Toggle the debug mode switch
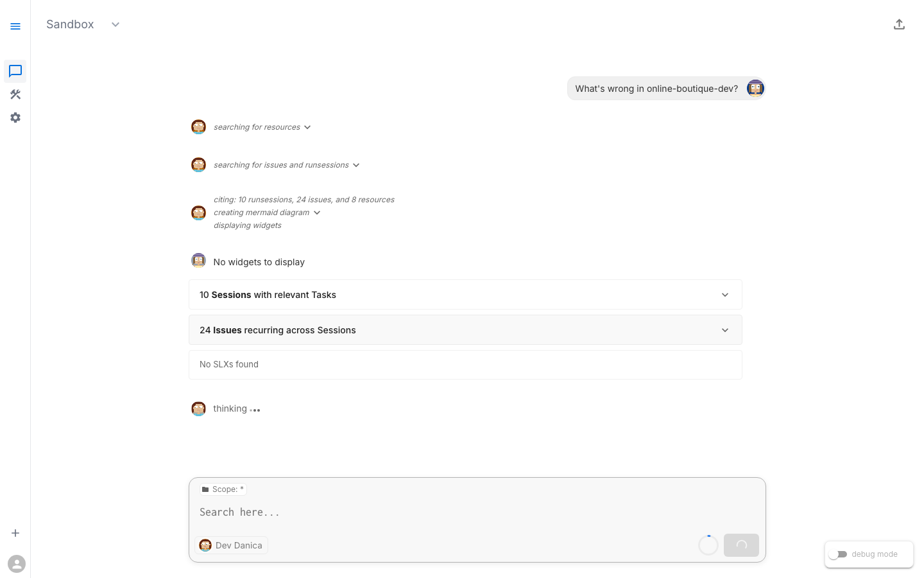Screen dimensions: 924x578 tap(838, 554)
